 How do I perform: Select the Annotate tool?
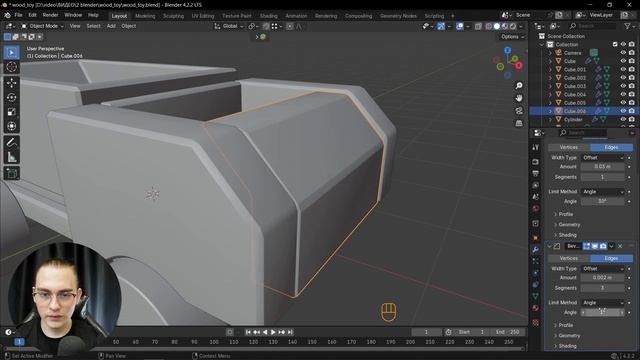point(11,142)
